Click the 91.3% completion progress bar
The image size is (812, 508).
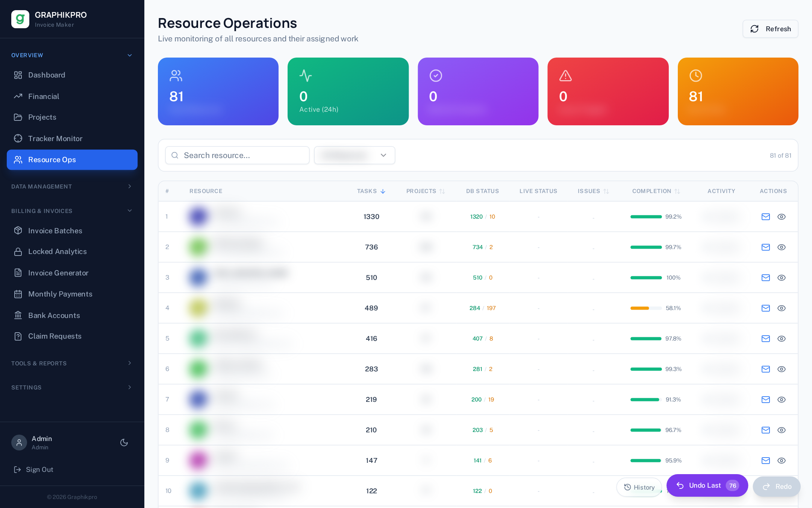click(x=646, y=400)
